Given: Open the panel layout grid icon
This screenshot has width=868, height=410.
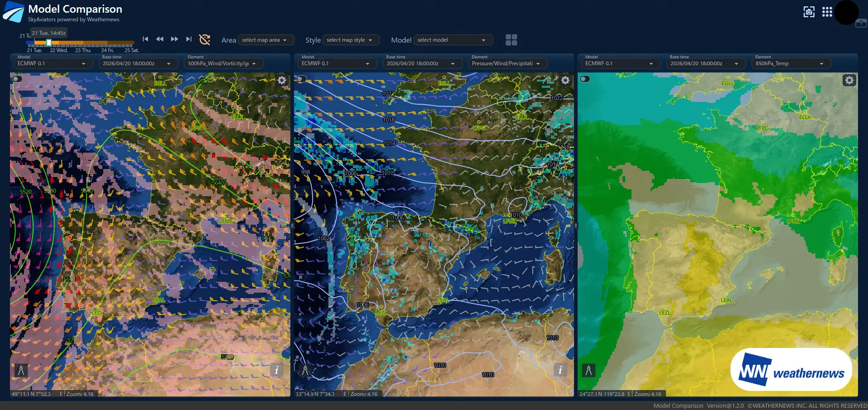Looking at the screenshot, I should click(x=511, y=40).
